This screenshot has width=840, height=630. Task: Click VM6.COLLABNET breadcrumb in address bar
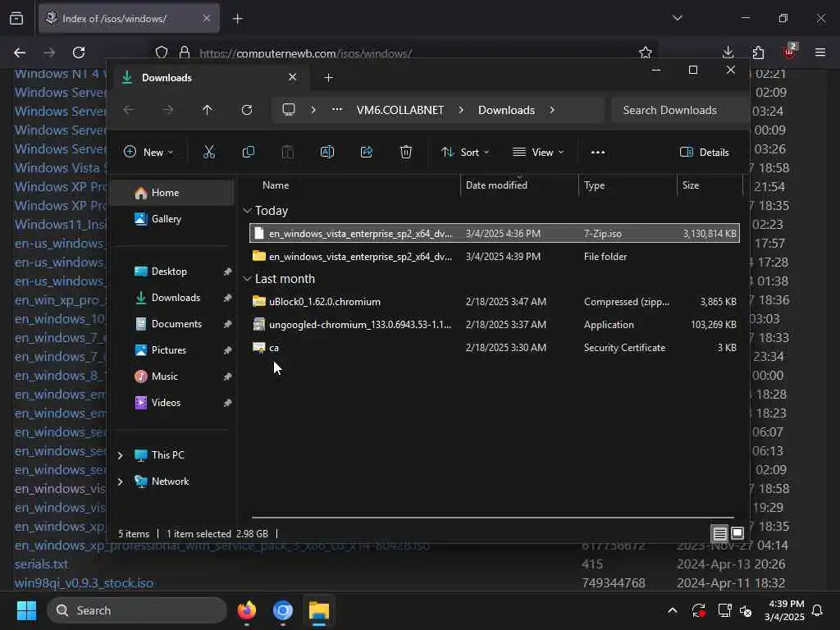coord(400,110)
